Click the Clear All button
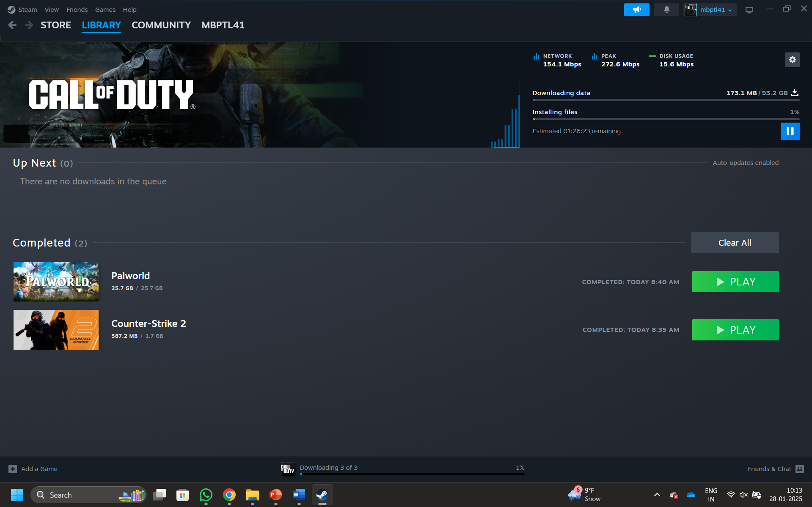This screenshot has height=507, width=812. [735, 243]
